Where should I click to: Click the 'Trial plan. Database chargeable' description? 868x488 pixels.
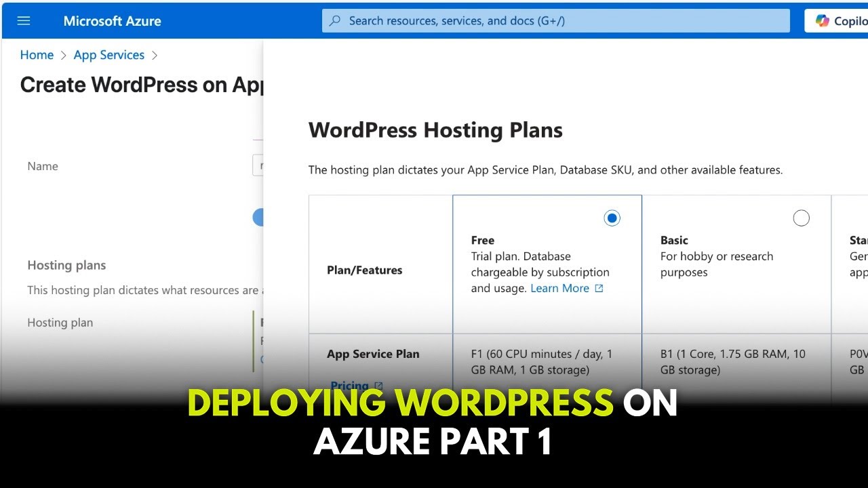pos(540,272)
